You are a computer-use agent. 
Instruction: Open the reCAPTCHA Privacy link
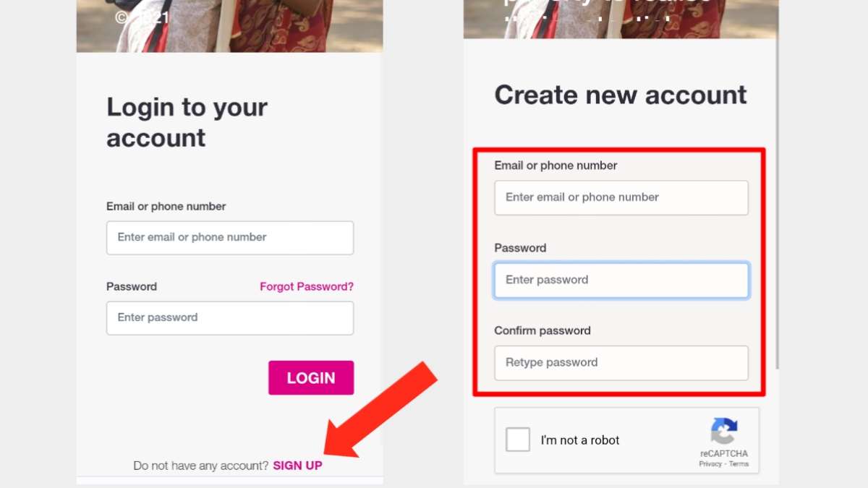(710, 464)
